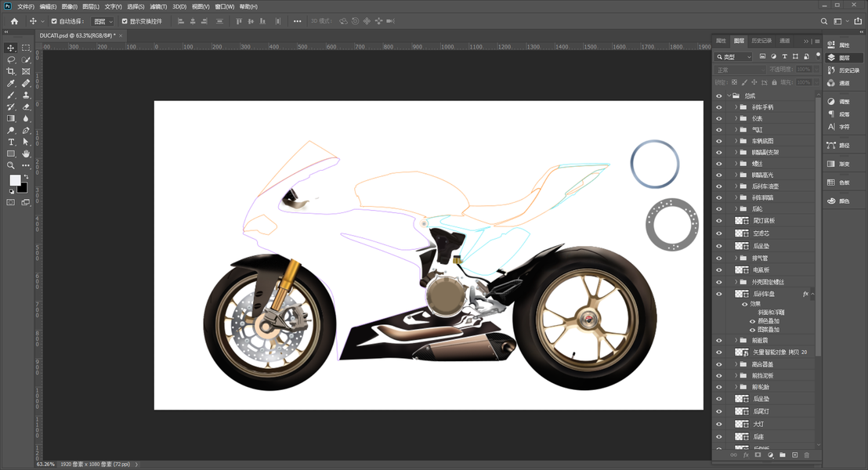Viewport: 868px width, 470px height.
Task: Select the Eyedropper tool
Action: tap(10, 84)
